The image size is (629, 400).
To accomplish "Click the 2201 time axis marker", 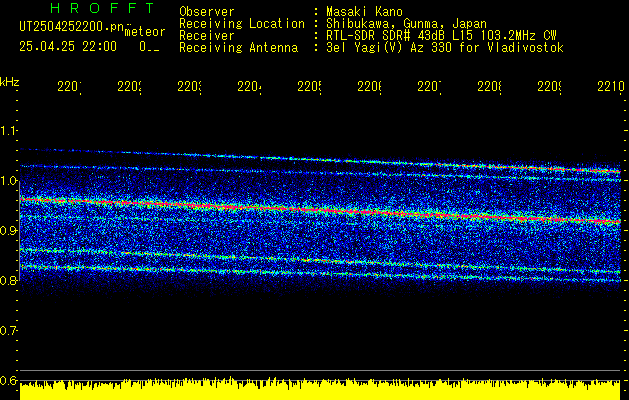I will click(x=69, y=86).
